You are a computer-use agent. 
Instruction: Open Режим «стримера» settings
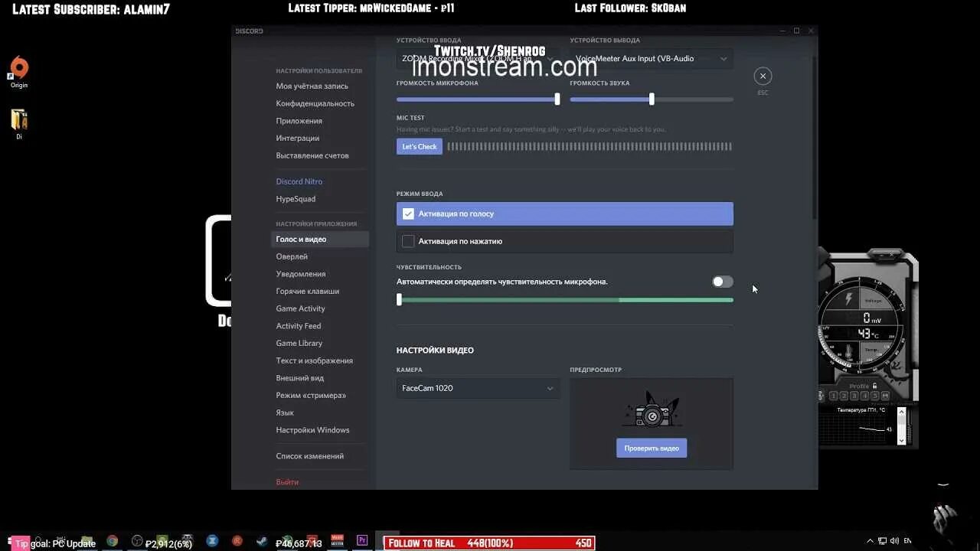tap(311, 396)
